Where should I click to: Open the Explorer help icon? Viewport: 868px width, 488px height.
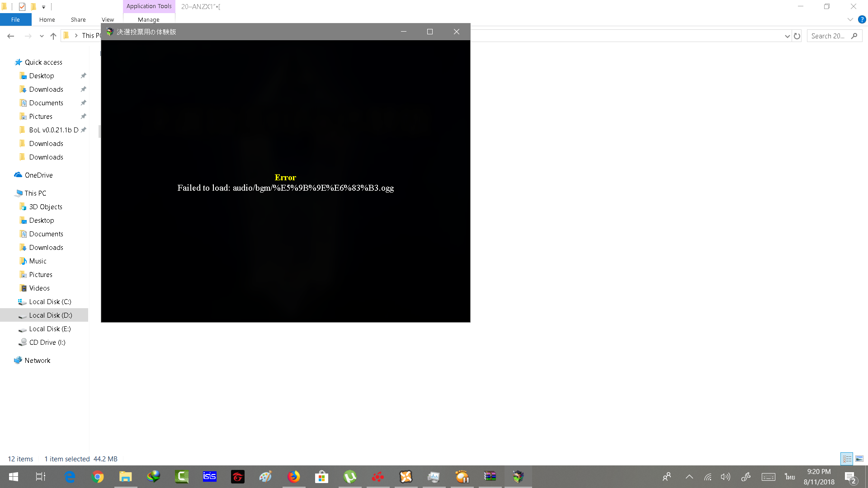coord(862,19)
